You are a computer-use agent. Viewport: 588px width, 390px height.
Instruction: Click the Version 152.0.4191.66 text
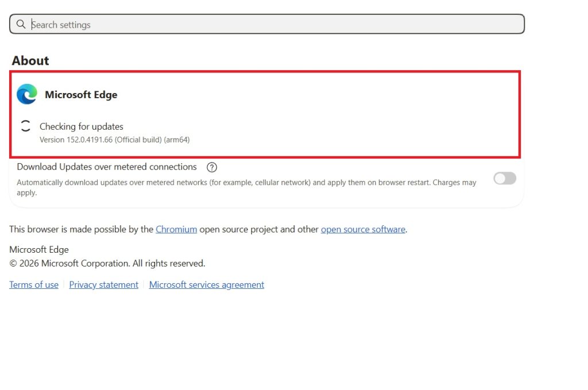tap(115, 140)
